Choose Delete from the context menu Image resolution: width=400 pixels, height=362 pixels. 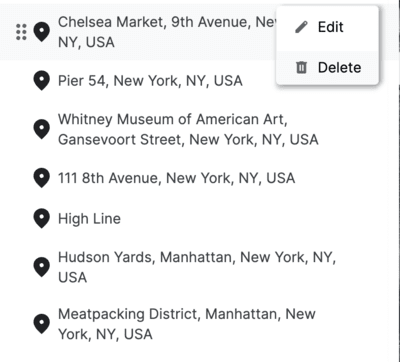coord(327,68)
